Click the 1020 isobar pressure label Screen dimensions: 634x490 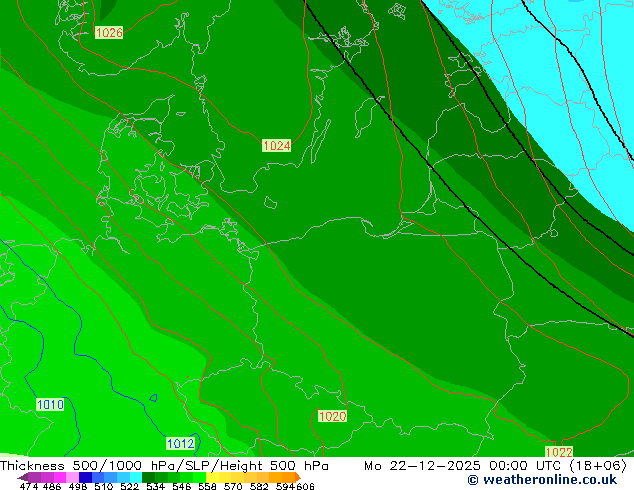pos(332,416)
